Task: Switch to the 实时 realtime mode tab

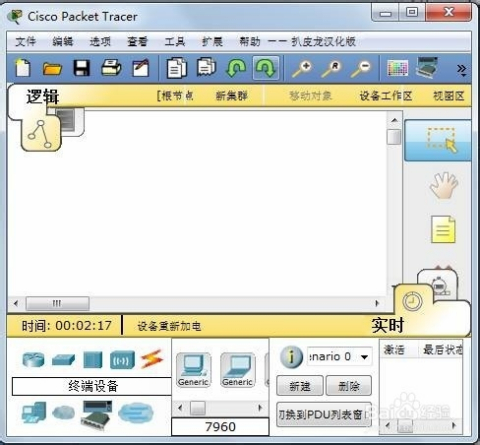Action: coord(388,325)
